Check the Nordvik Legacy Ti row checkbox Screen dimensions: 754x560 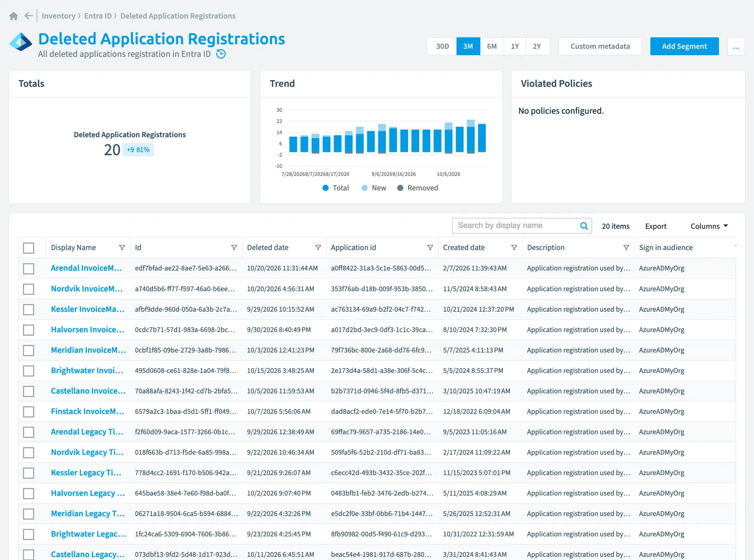pos(29,453)
